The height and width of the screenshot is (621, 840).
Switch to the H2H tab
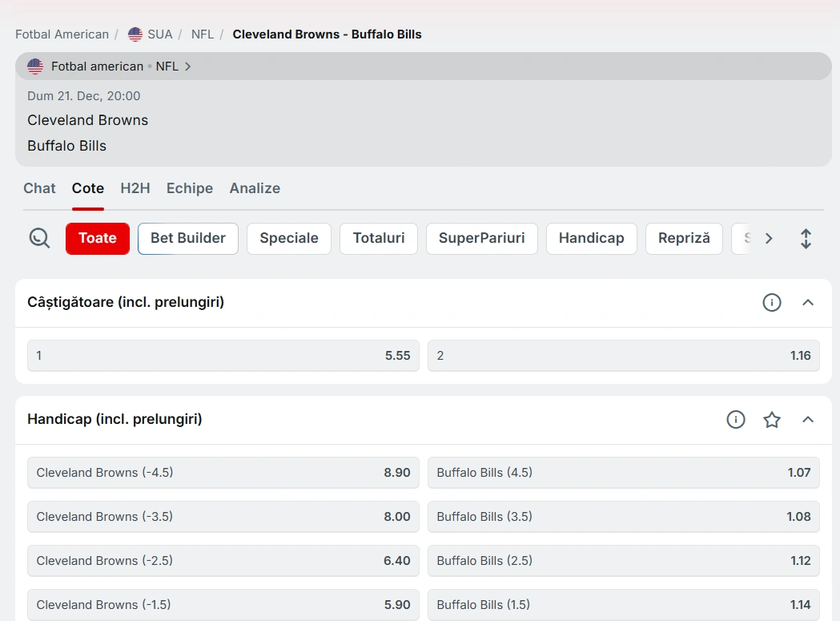click(x=135, y=188)
